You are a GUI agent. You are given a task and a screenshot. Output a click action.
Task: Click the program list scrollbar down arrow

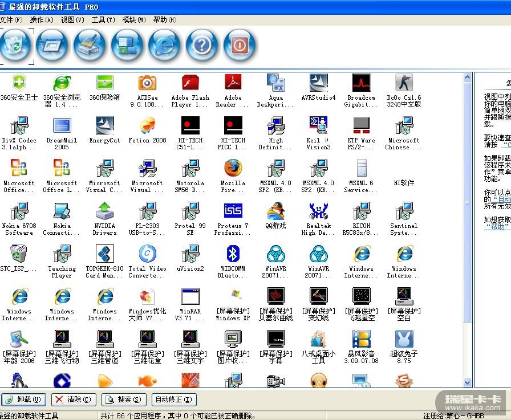click(x=468, y=383)
